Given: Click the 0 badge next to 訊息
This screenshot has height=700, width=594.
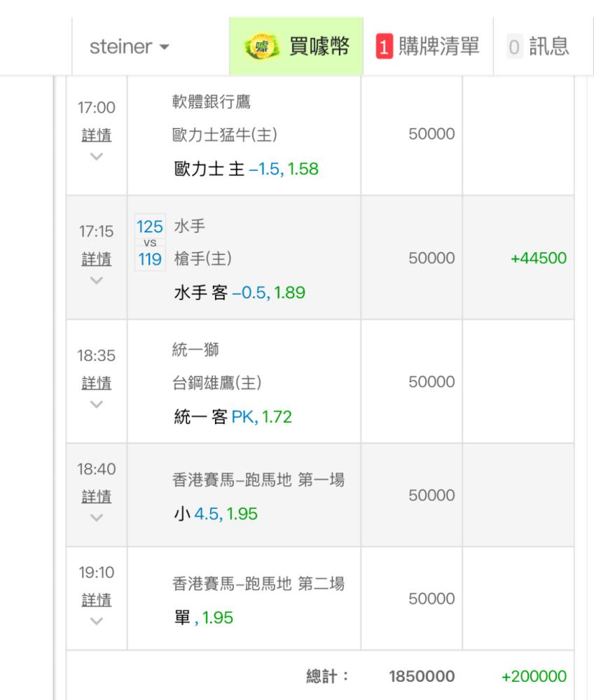Looking at the screenshot, I should (514, 46).
